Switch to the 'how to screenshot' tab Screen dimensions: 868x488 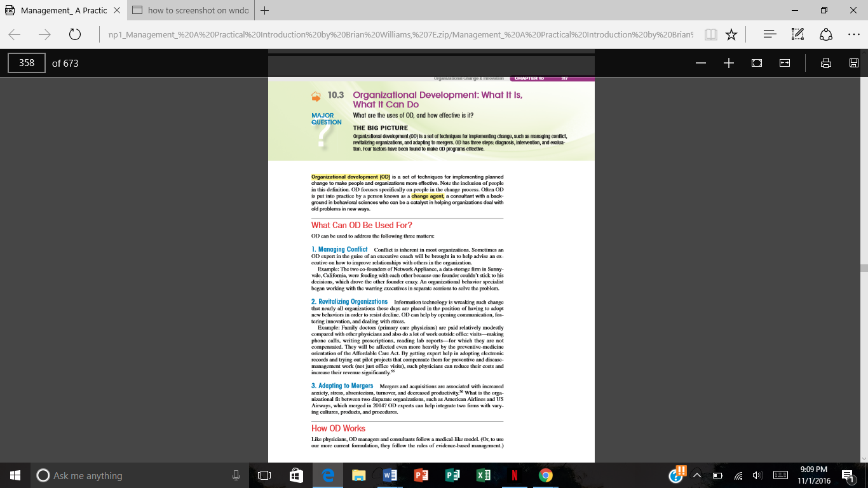click(x=190, y=10)
